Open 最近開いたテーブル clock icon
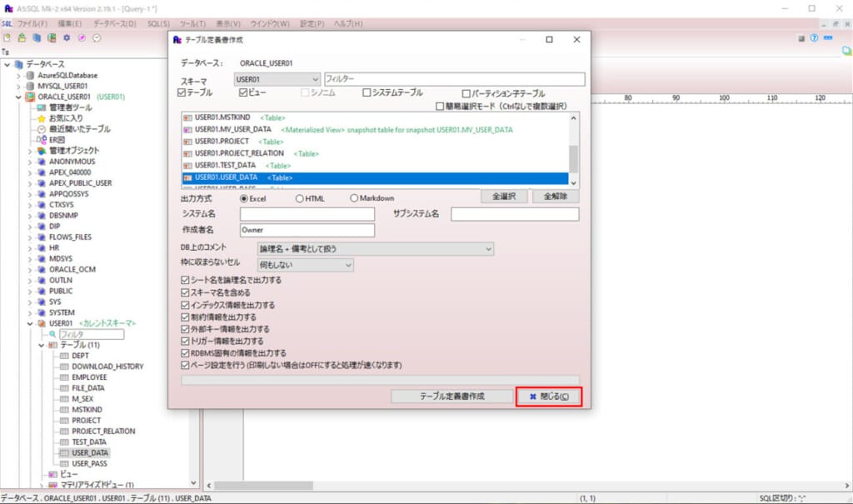853x504 pixels. click(x=41, y=129)
